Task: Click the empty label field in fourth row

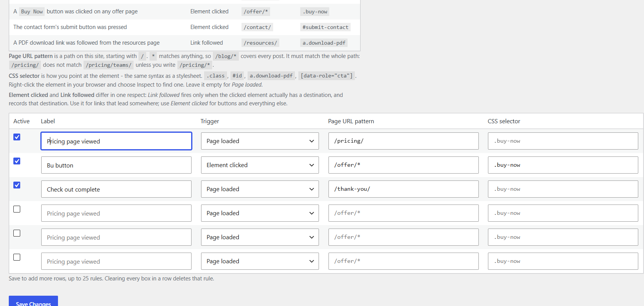Action: [x=116, y=213]
